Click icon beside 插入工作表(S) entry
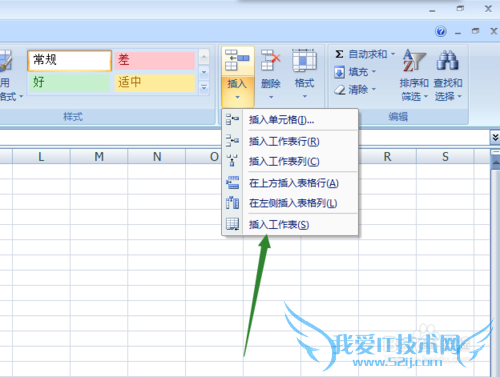This screenshot has height=377, width=500. click(x=233, y=224)
